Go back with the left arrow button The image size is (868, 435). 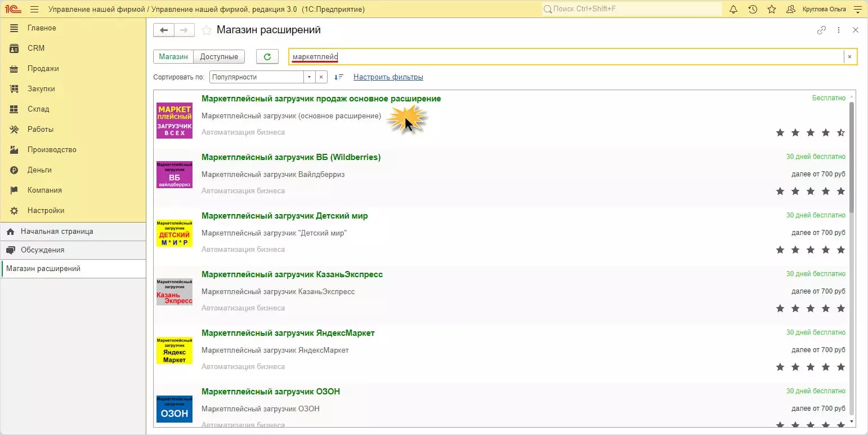coord(164,30)
